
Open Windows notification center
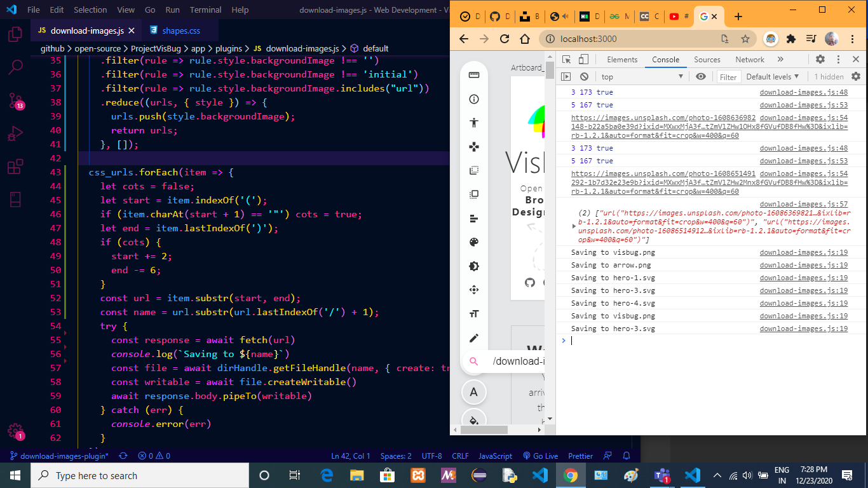click(847, 475)
